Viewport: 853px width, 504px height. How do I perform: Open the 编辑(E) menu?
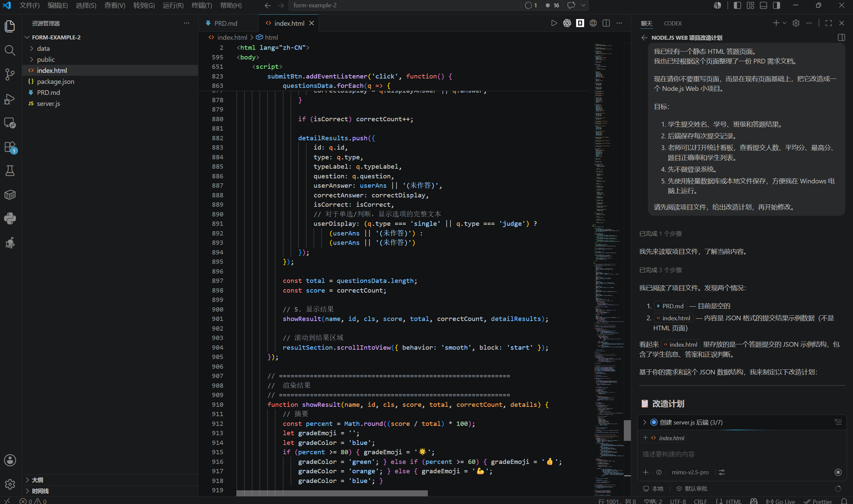click(x=58, y=5)
